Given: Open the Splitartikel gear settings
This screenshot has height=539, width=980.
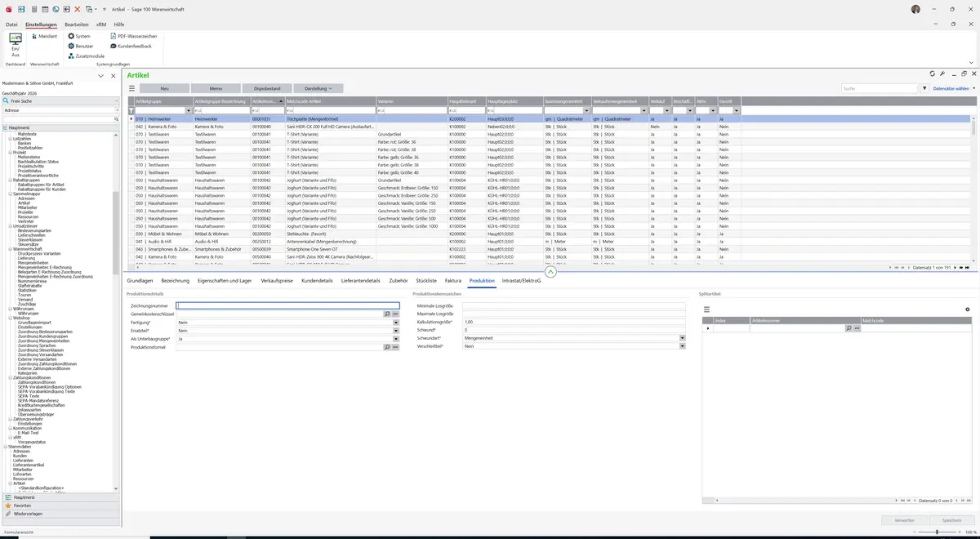Looking at the screenshot, I should pyautogui.click(x=968, y=310).
